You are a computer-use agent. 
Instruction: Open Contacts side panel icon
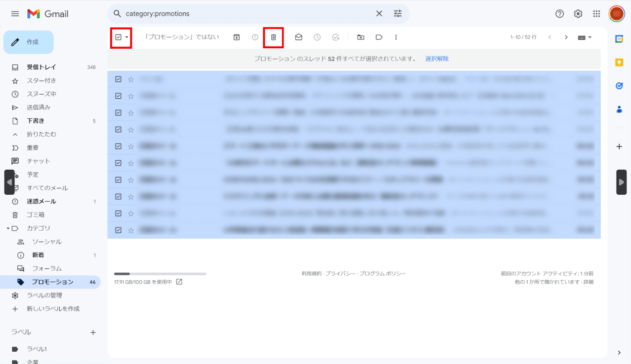[x=619, y=109]
